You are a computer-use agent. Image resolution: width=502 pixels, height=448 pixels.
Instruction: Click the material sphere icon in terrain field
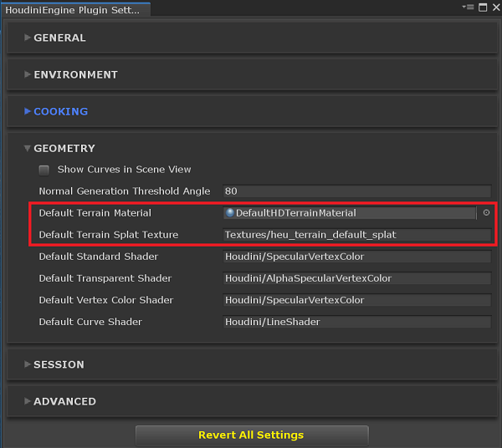pyautogui.click(x=230, y=213)
